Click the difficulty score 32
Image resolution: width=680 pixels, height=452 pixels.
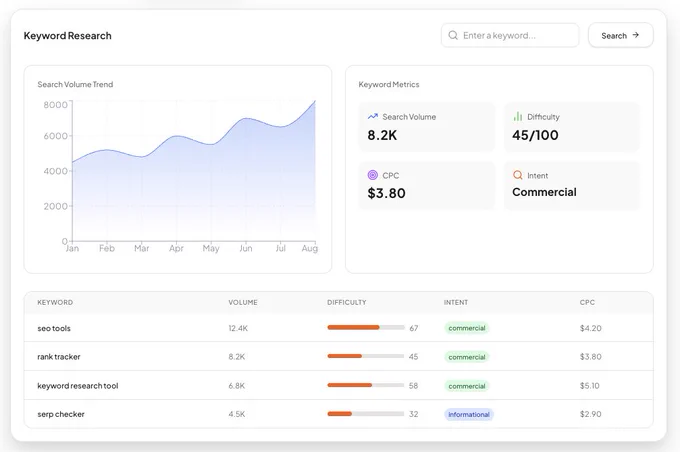click(413, 414)
